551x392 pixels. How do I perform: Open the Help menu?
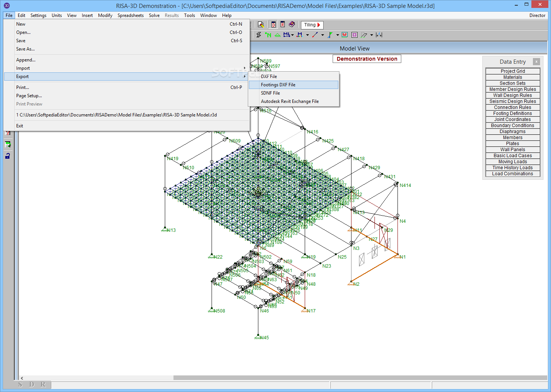[x=227, y=15]
